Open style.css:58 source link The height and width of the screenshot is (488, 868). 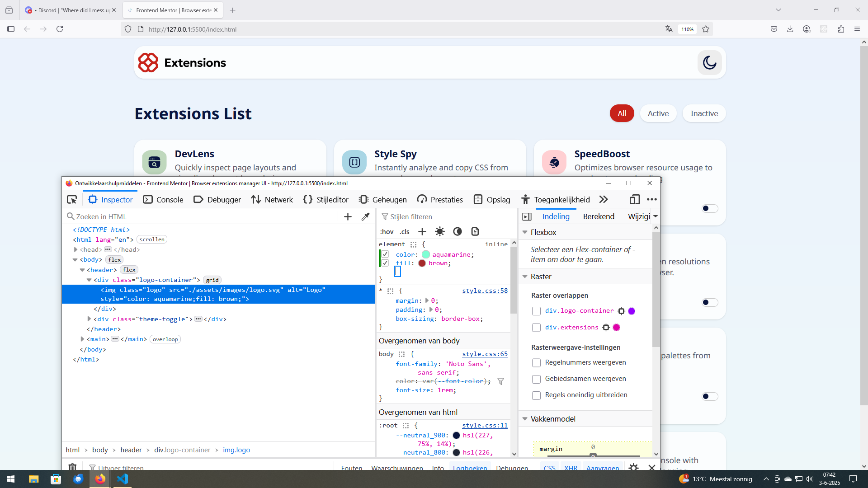(x=485, y=291)
